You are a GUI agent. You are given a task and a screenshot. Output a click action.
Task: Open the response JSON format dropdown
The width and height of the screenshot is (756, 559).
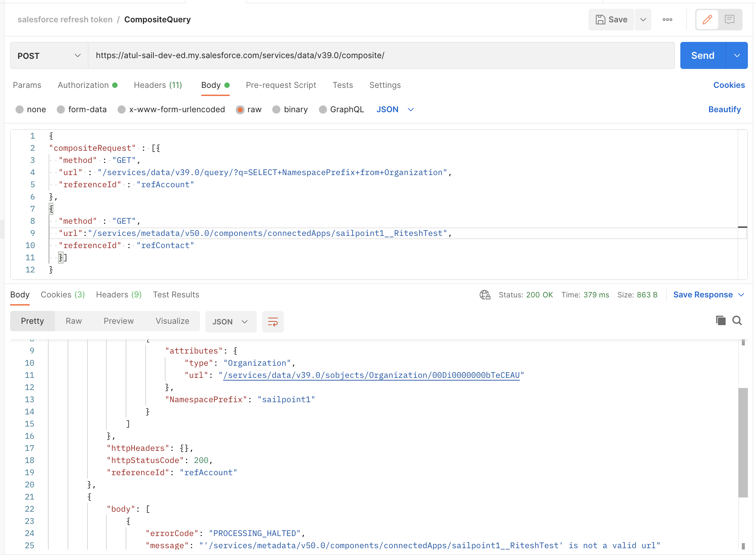pos(230,322)
